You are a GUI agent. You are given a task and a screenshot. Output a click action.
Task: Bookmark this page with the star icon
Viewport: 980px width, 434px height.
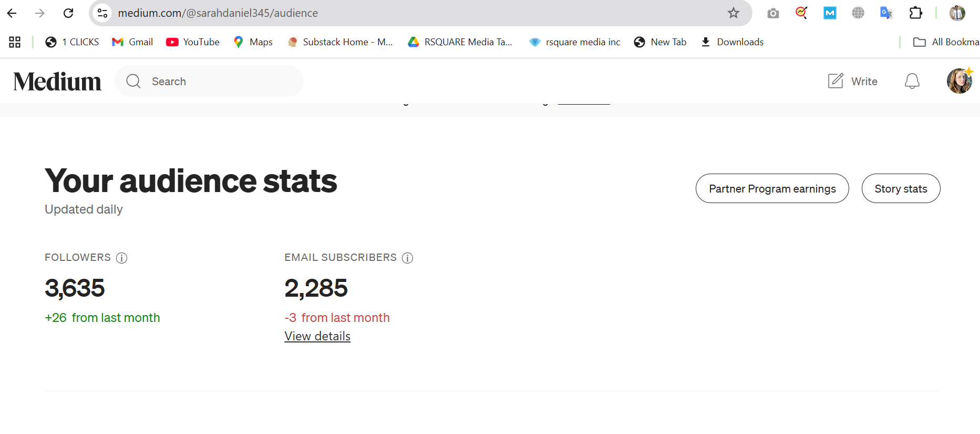click(734, 13)
